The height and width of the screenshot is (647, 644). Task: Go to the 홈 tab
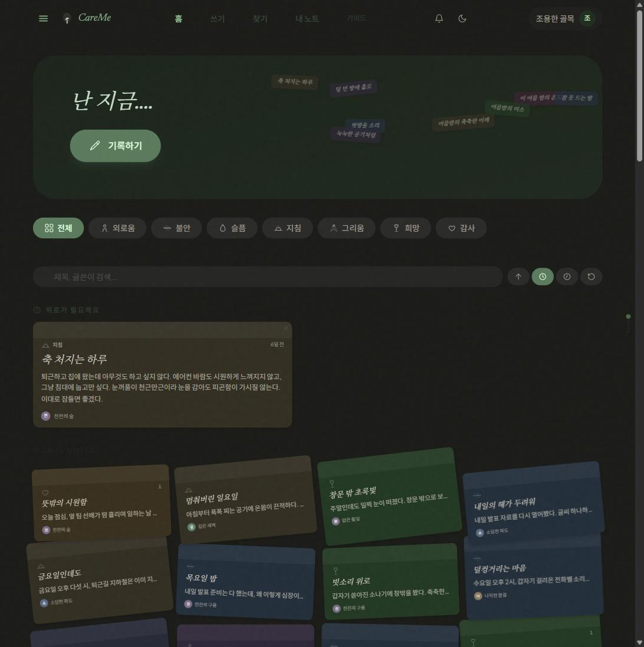[x=178, y=18]
